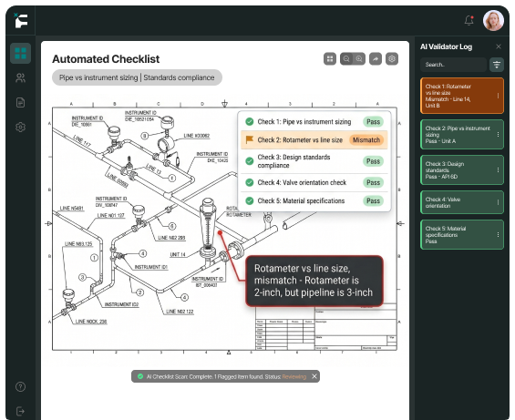The image size is (515, 420).
Task: Open checklist settings gear in toolbar
Action: (x=392, y=59)
